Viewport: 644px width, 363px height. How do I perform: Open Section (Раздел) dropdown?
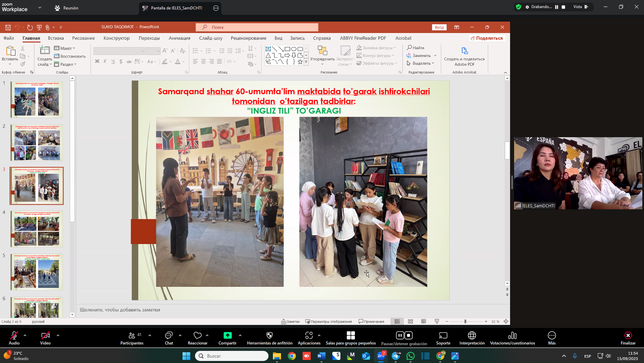coord(65,64)
